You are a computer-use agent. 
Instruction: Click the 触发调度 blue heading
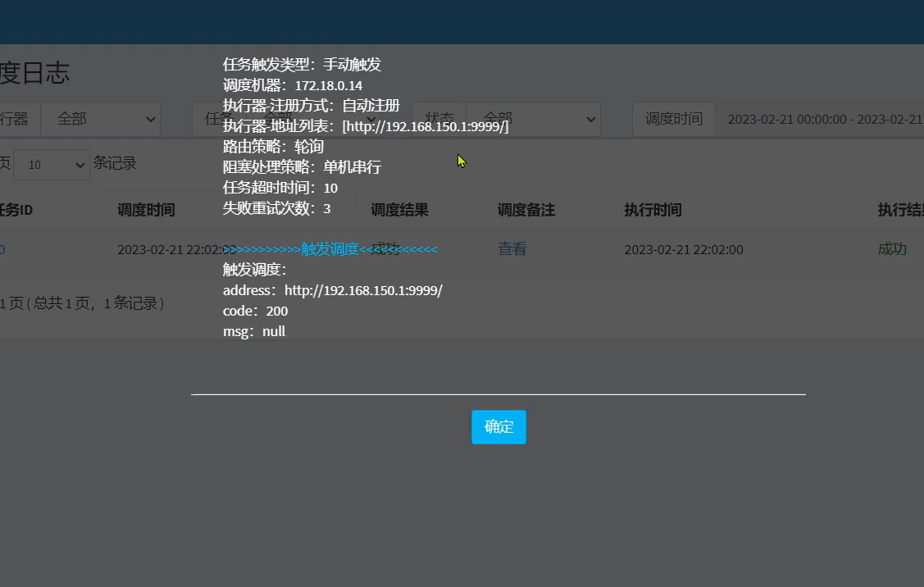click(330, 248)
